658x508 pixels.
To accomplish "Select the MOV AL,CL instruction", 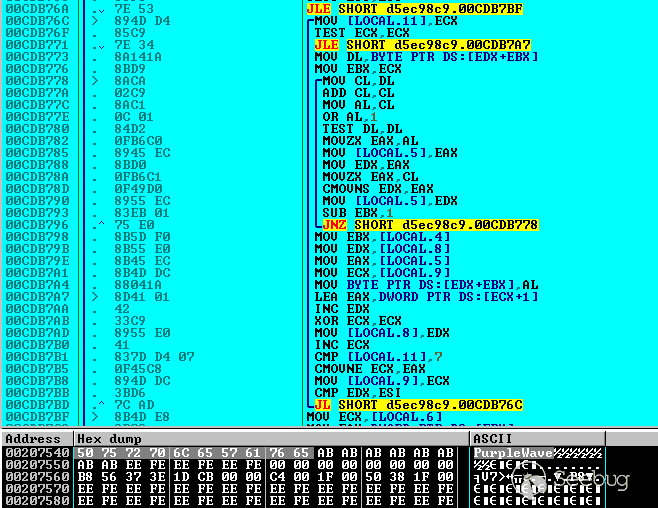I will tap(358, 105).
